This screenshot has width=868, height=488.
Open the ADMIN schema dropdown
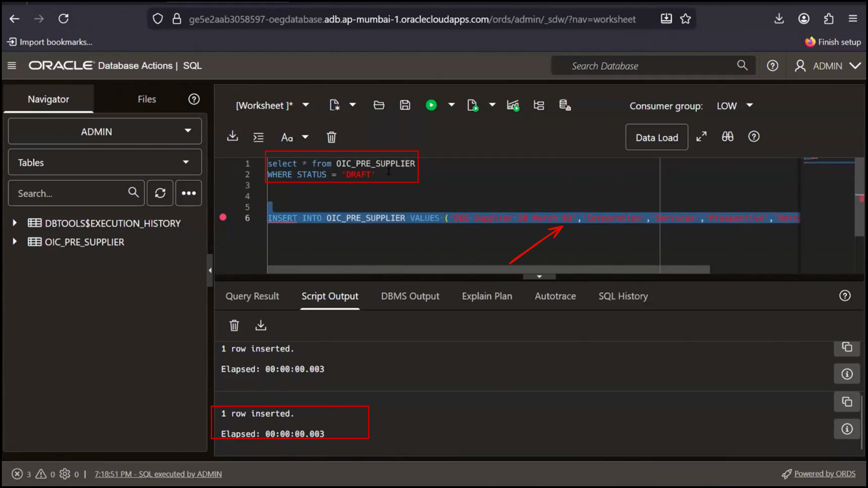[x=105, y=131]
